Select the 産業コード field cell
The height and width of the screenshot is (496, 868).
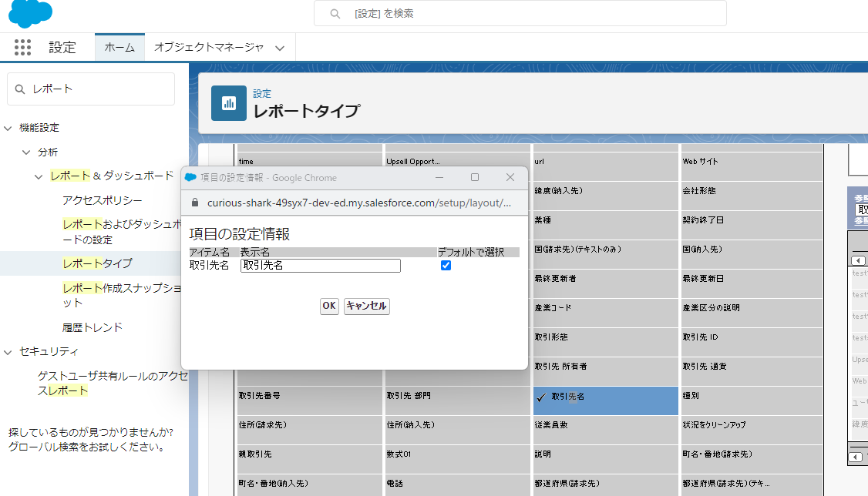(x=606, y=313)
